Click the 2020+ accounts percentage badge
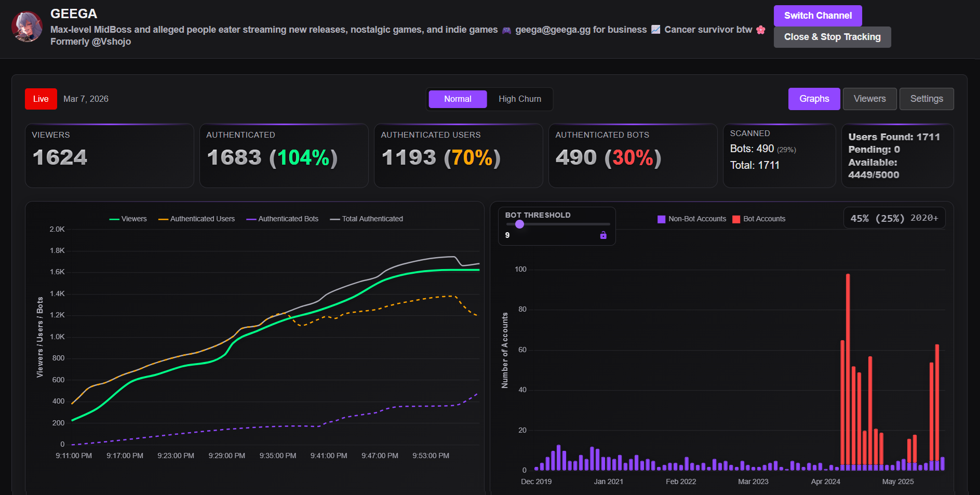This screenshot has width=980, height=495. pos(894,218)
